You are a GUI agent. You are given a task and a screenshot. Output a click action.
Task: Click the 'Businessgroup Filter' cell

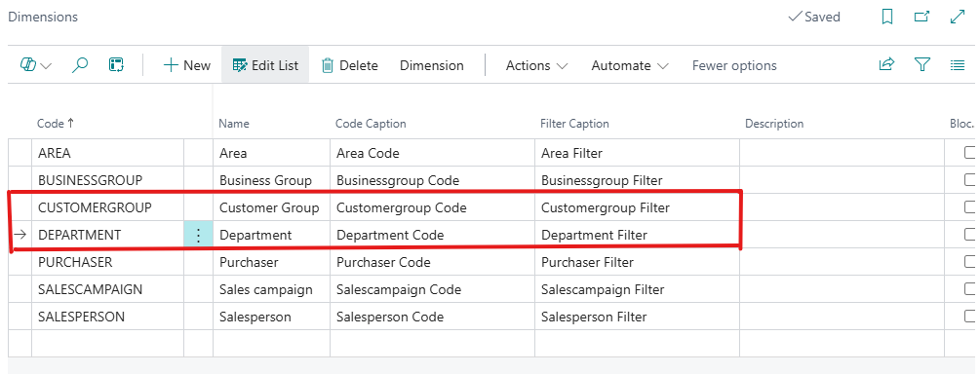[638, 180]
